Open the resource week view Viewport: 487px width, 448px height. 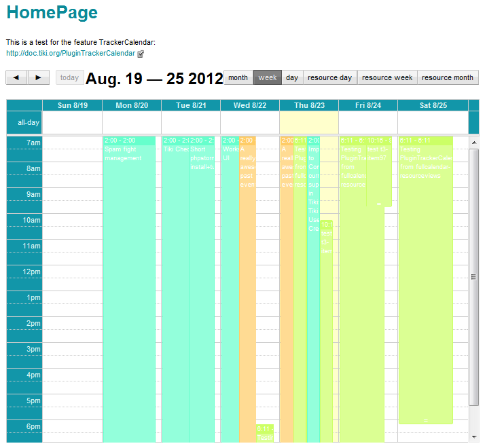(387, 77)
